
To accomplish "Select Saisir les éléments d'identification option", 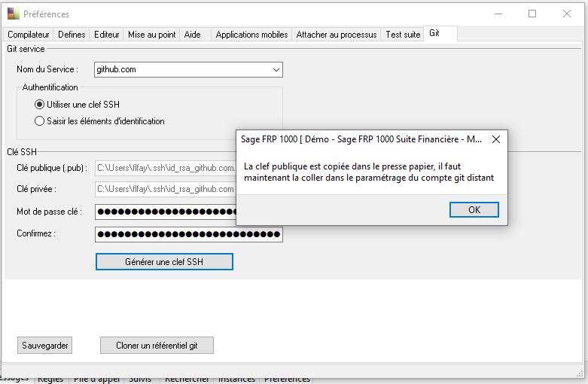I will pos(99,121).
